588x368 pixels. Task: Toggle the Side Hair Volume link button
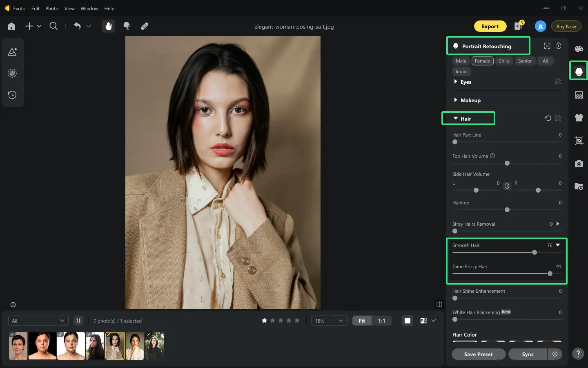pos(507,186)
